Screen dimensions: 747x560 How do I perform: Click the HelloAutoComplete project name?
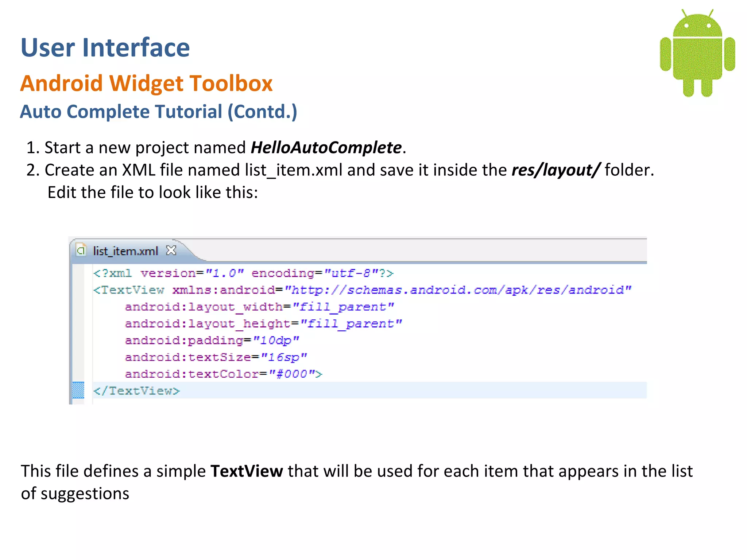pos(326,148)
